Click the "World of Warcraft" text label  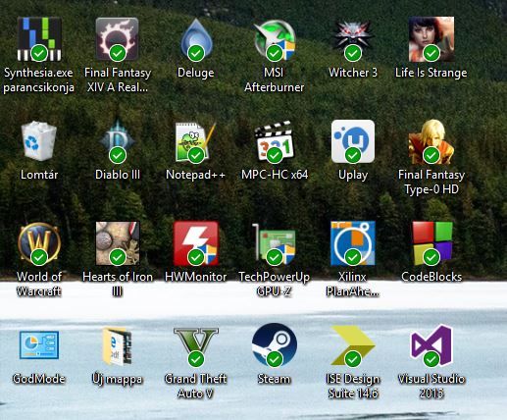pyautogui.click(x=39, y=284)
